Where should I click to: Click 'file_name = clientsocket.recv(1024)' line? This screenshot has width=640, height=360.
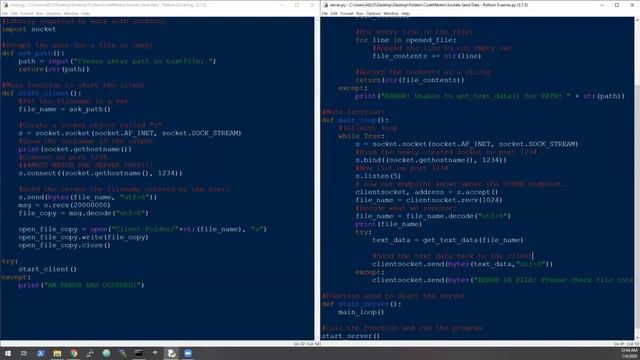click(429, 200)
